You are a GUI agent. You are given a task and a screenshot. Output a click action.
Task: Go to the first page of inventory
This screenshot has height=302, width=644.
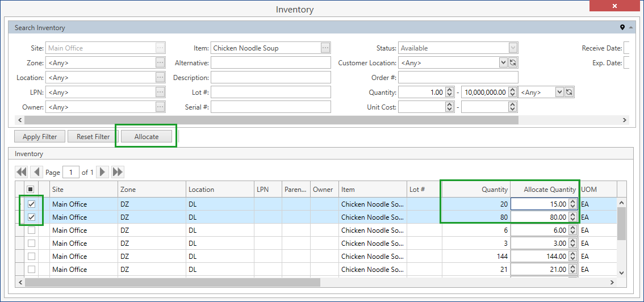click(x=22, y=172)
